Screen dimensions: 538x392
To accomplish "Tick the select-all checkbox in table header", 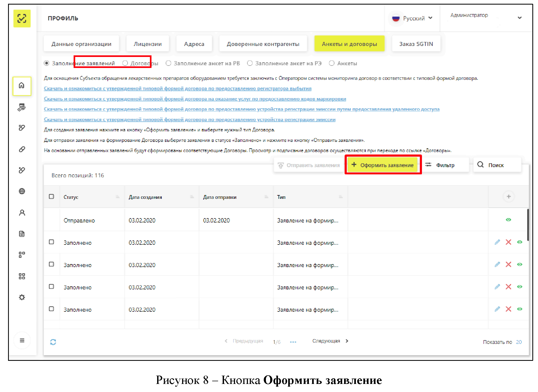I will pyautogui.click(x=51, y=197).
